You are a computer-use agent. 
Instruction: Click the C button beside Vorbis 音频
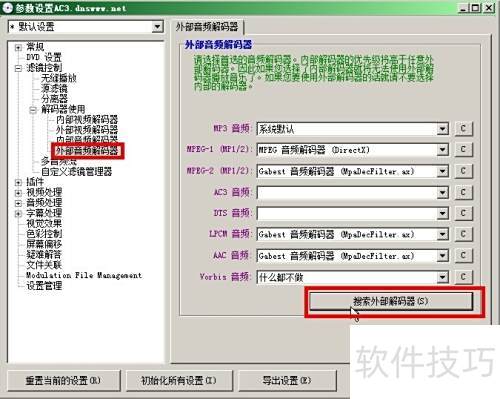[463, 277]
